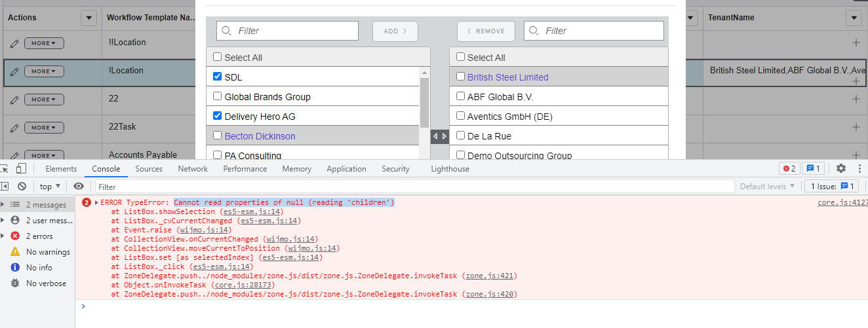Open MORE dropdown in 22Task row

click(x=44, y=128)
